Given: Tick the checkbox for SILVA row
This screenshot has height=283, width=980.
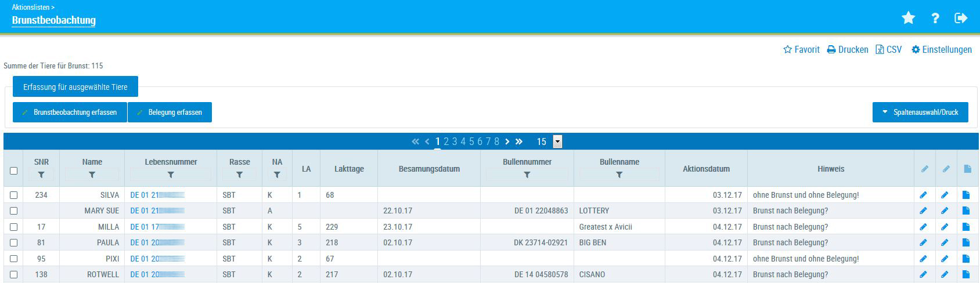Looking at the screenshot, I should coord(14,195).
